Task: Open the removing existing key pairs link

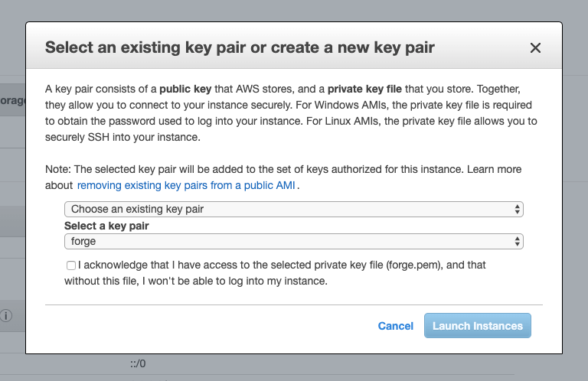Action: (186, 185)
